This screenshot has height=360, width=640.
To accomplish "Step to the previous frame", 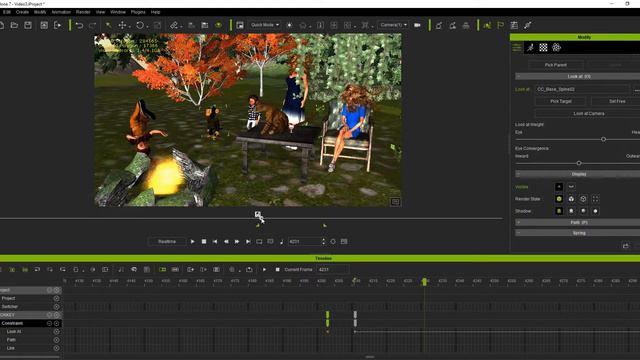I will pyautogui.click(x=226, y=242).
